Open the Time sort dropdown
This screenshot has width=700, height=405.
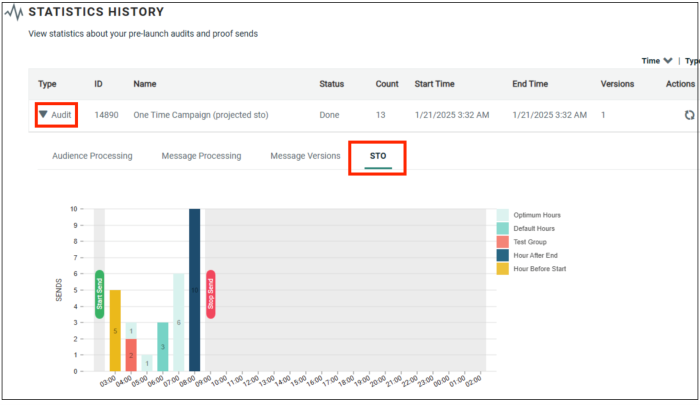pos(656,61)
